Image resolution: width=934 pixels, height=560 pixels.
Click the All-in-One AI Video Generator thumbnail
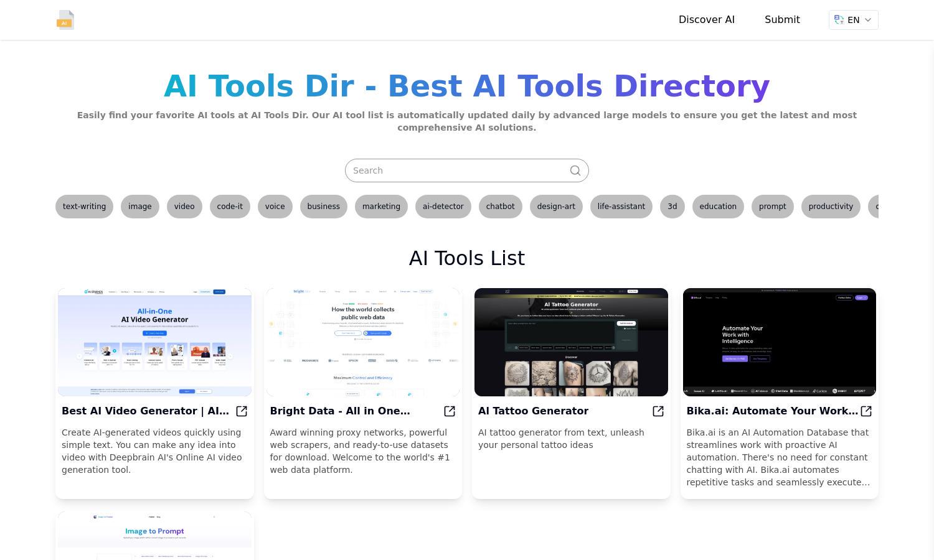[154, 342]
